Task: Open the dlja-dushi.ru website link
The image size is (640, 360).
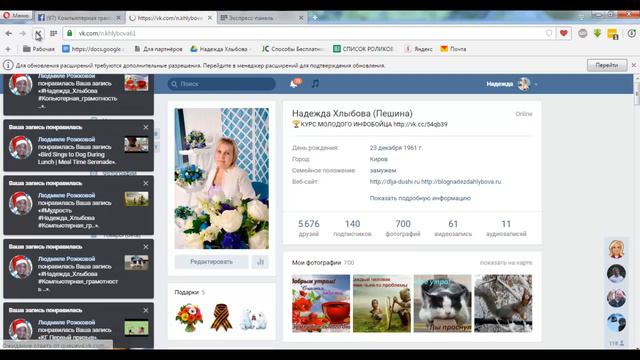Action: (394, 182)
